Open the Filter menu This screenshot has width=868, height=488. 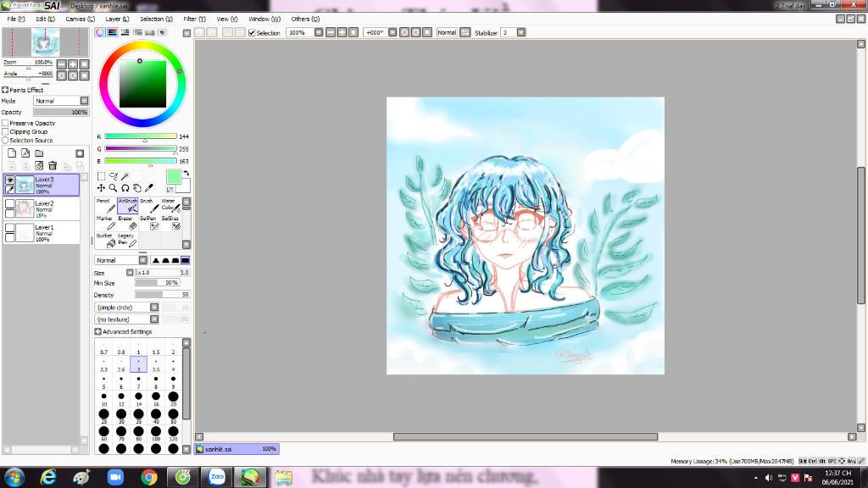194,19
